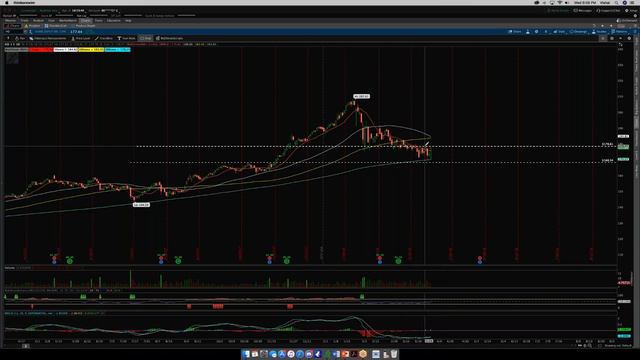Open the Trash in the Dock
This screenshot has width=640, height=360.
pyautogui.click(x=394, y=354)
